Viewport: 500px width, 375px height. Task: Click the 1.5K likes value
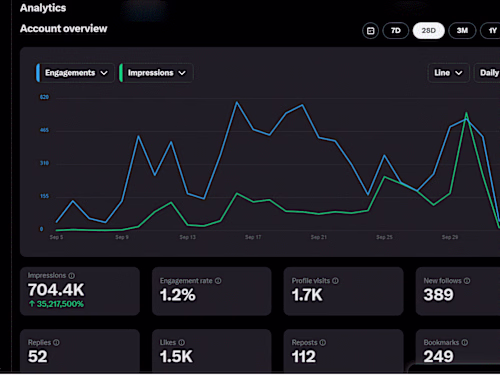tap(176, 356)
